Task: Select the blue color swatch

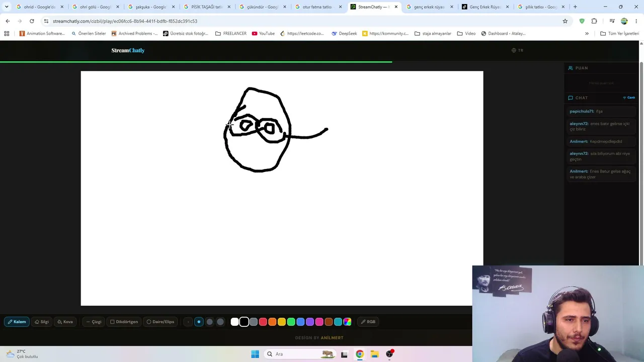Action: pyautogui.click(x=300, y=322)
